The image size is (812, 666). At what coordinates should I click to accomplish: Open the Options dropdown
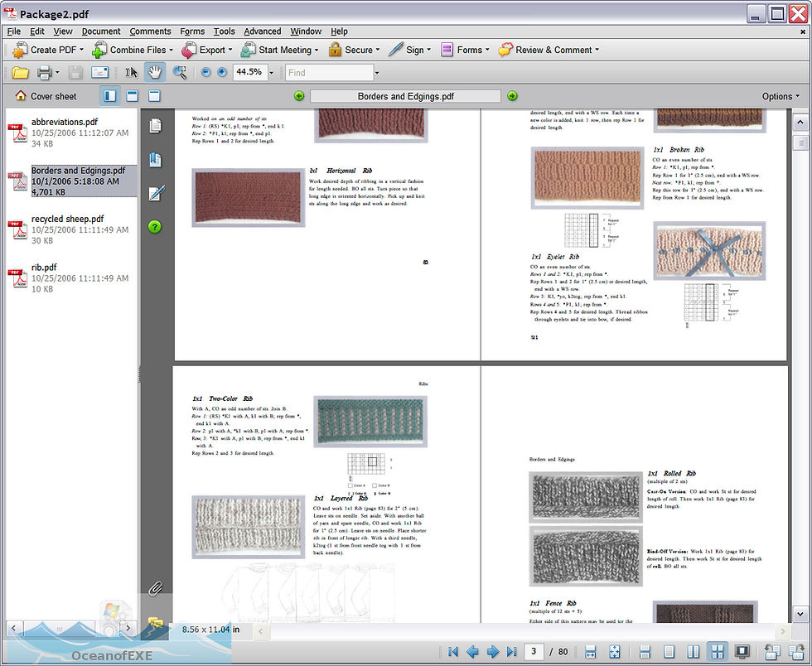coord(781,96)
